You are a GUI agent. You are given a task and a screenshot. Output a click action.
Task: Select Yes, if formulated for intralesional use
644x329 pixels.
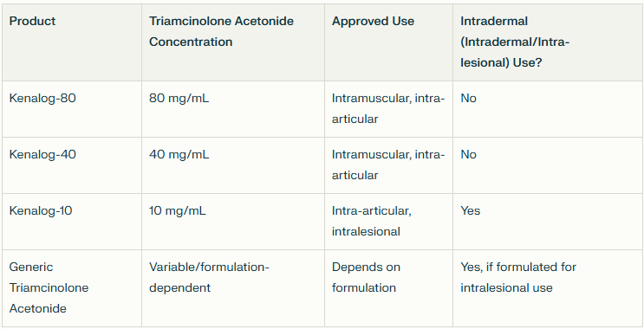(548, 288)
